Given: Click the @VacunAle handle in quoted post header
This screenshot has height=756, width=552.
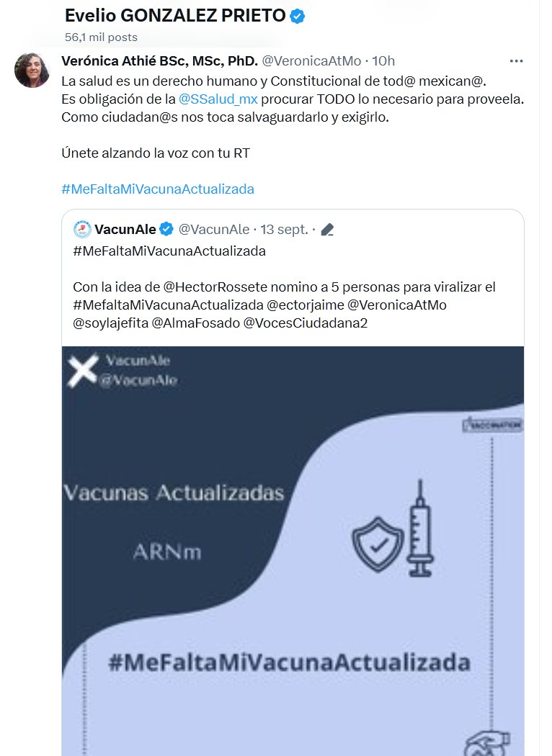Looking at the screenshot, I should [x=214, y=230].
